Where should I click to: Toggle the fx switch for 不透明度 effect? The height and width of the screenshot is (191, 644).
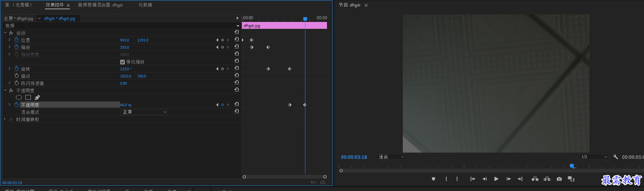(11, 91)
